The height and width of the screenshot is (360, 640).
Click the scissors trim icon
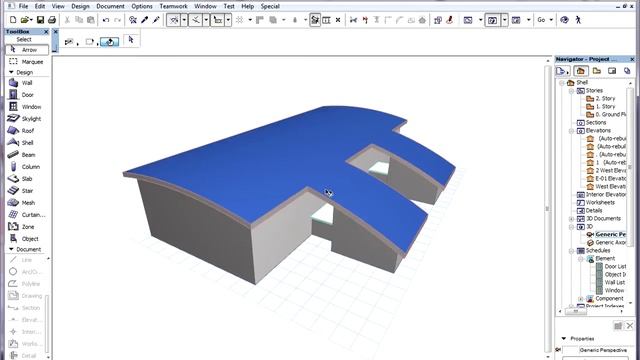point(353,20)
